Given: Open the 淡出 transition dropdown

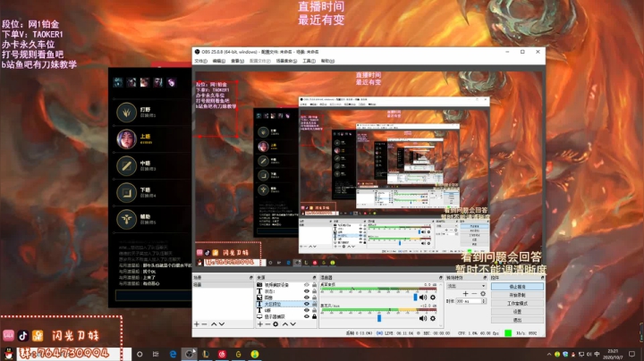Looking at the screenshot, I should (466, 286).
